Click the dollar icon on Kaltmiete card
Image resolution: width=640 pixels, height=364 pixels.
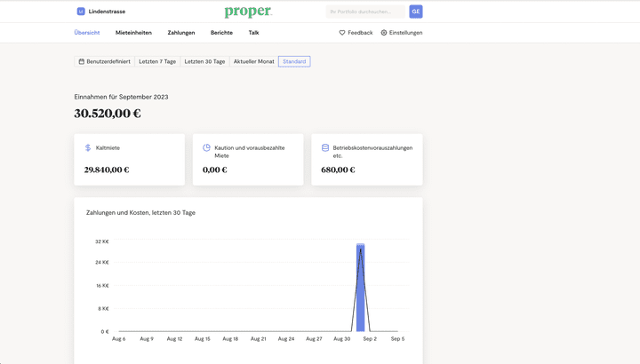(x=88, y=148)
